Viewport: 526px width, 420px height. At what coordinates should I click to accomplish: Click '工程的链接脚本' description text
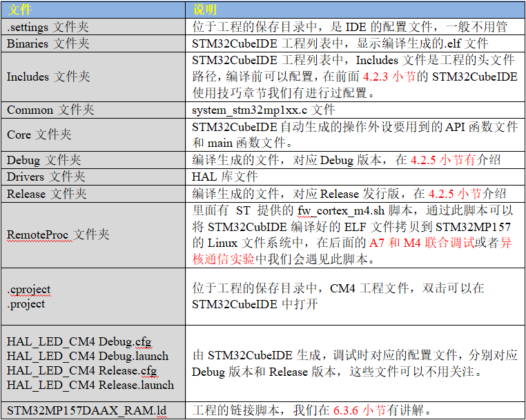tap(235, 410)
